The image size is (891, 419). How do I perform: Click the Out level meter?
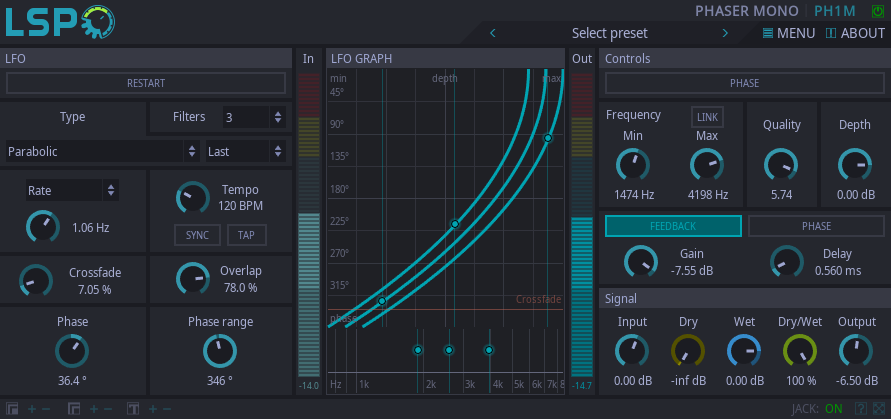pos(582,225)
